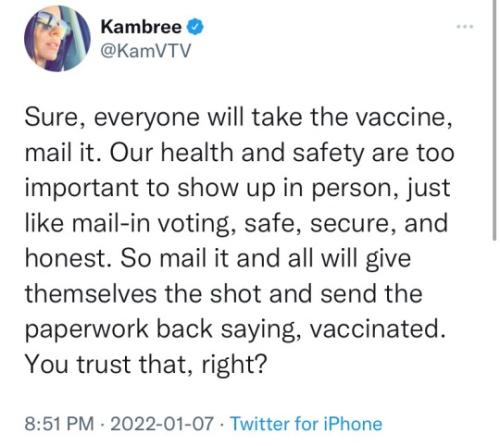Screen dimensions: 500x446
Task: Click the tweet line starting "Sure, everyone will take"
Action: tap(239, 118)
